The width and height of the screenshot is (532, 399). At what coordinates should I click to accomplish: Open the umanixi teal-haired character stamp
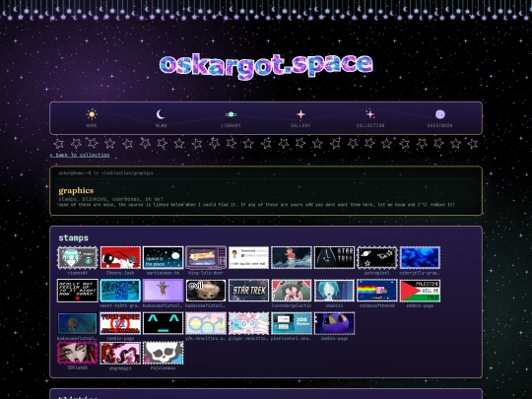point(334,291)
